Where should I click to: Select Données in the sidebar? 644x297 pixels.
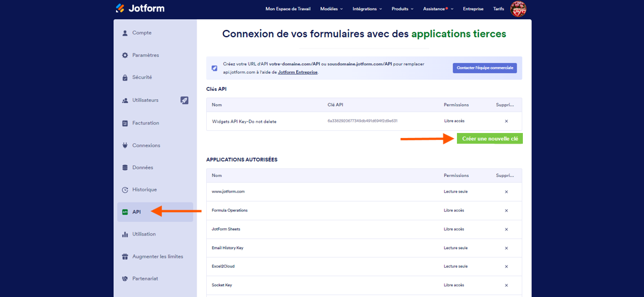(156, 167)
